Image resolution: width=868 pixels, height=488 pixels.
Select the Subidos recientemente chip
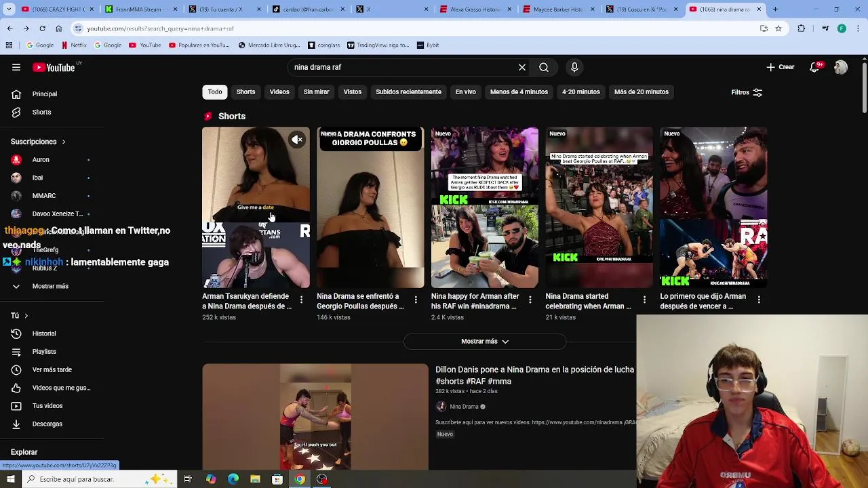click(x=408, y=91)
